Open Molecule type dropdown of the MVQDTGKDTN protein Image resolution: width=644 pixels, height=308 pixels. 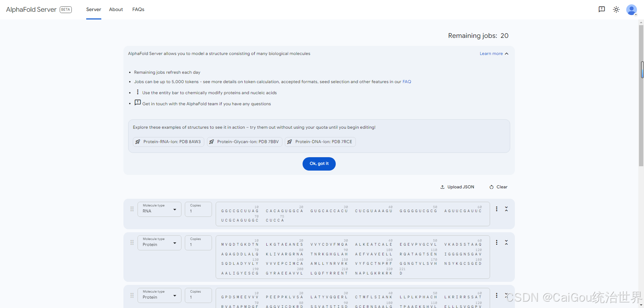[159, 243]
